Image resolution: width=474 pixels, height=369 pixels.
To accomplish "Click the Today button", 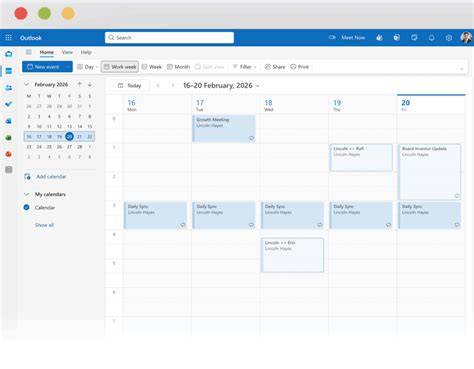I will click(x=130, y=86).
